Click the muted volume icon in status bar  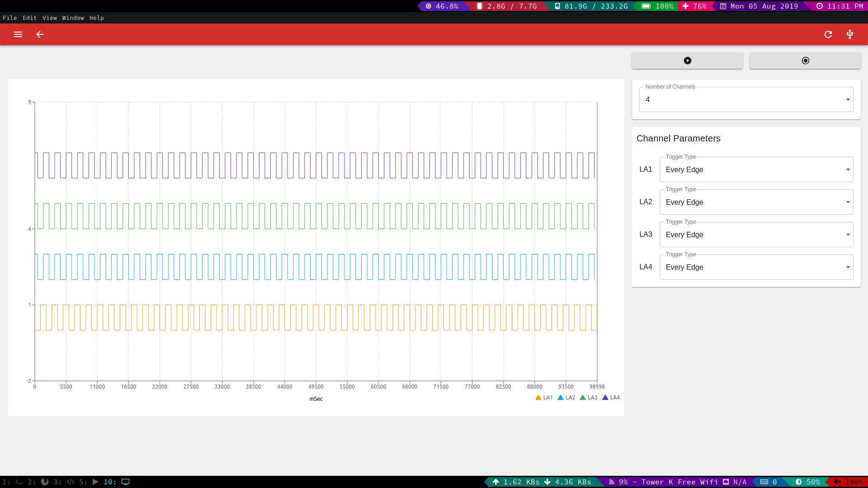[837, 482]
